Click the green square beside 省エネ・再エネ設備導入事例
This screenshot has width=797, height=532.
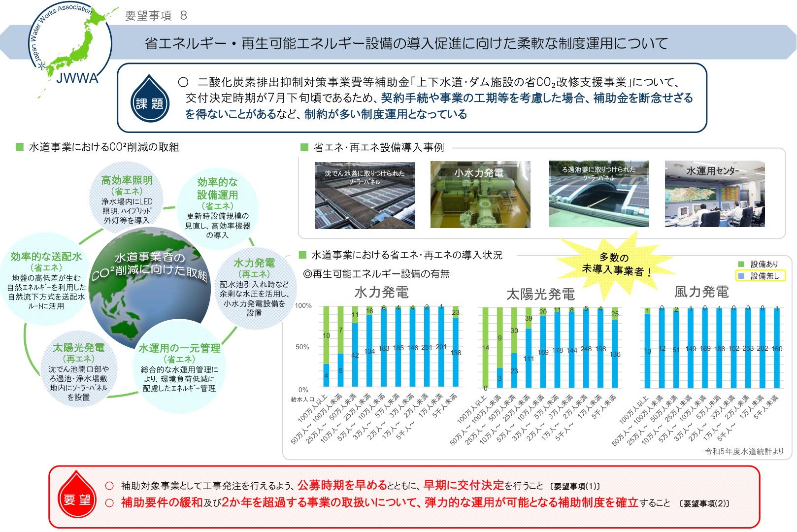point(304,147)
